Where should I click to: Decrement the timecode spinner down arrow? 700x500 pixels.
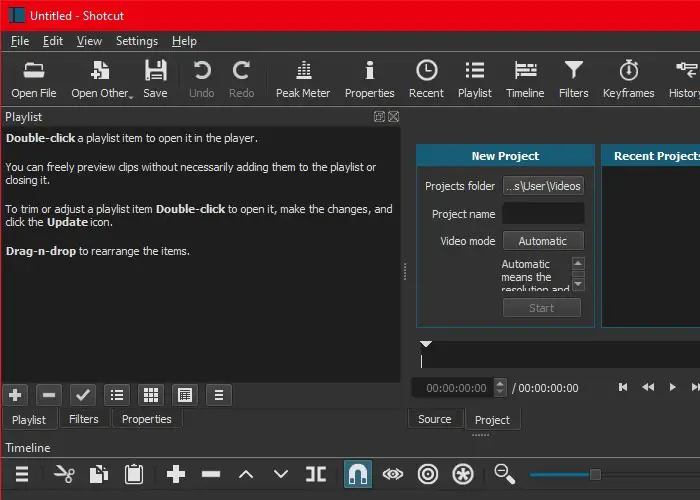click(x=500, y=392)
